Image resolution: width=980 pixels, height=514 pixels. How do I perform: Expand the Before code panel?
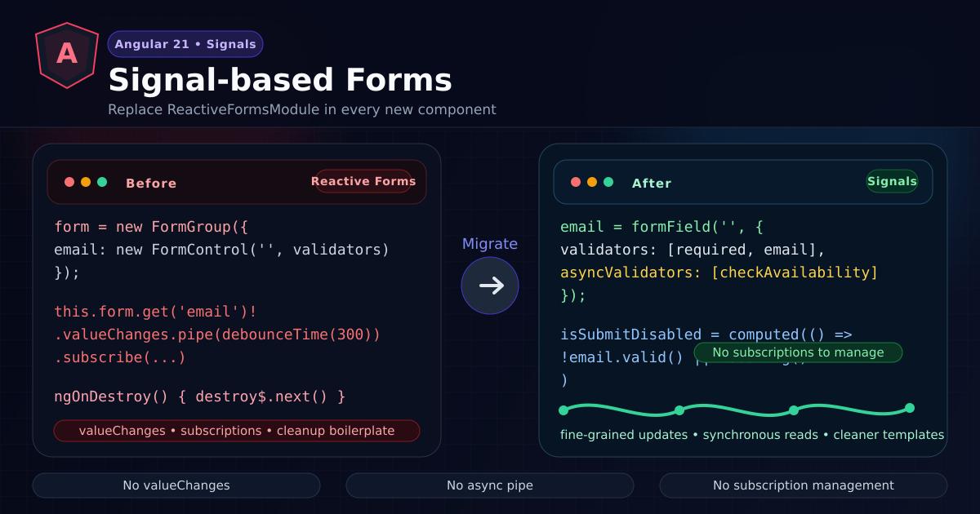(237, 310)
